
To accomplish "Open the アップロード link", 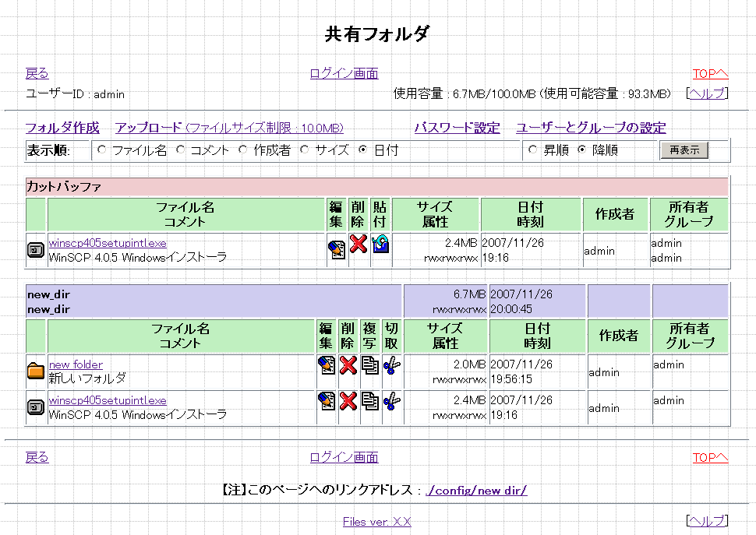I will click(148, 128).
